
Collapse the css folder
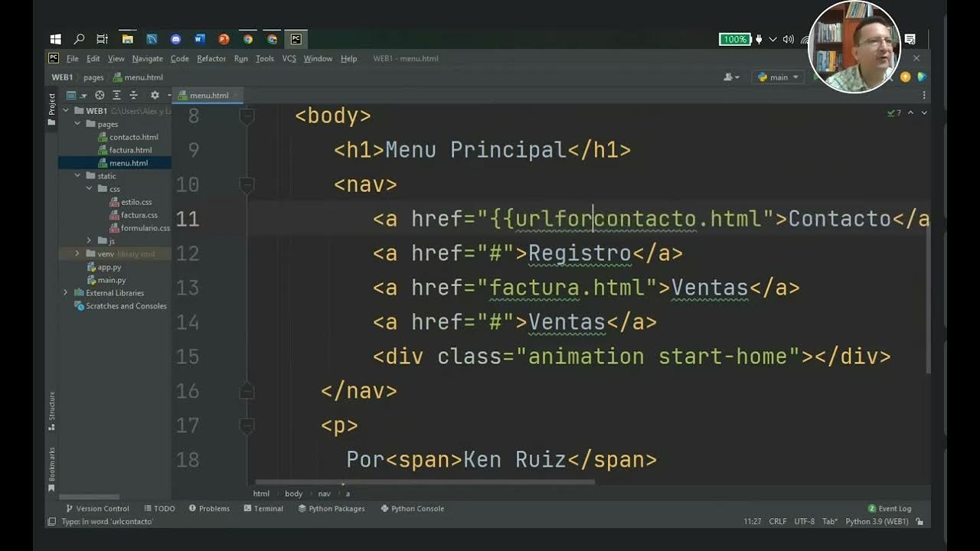89,189
